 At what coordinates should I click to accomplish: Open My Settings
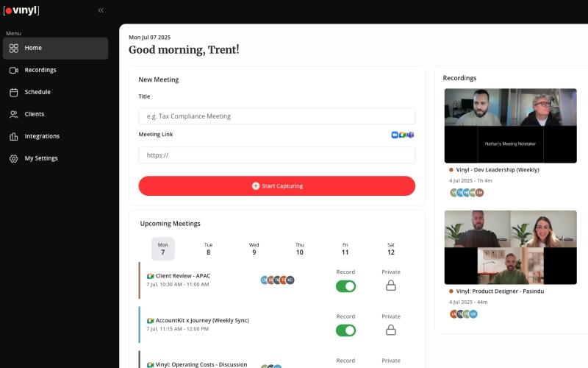click(x=56, y=158)
